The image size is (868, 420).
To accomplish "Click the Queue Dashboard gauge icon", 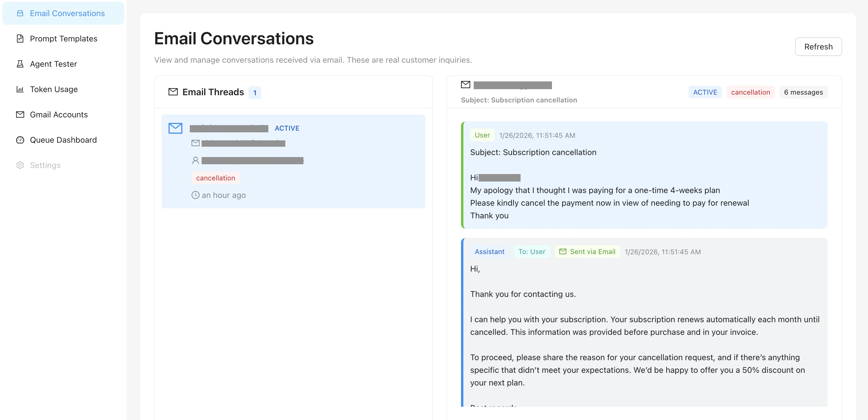I will pyautogui.click(x=20, y=140).
